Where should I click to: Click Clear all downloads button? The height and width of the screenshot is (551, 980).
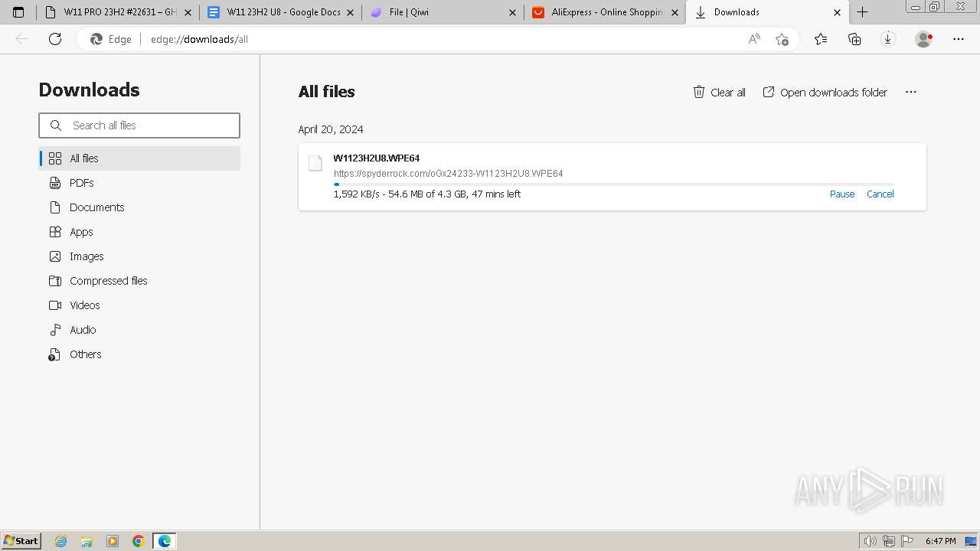tap(719, 92)
